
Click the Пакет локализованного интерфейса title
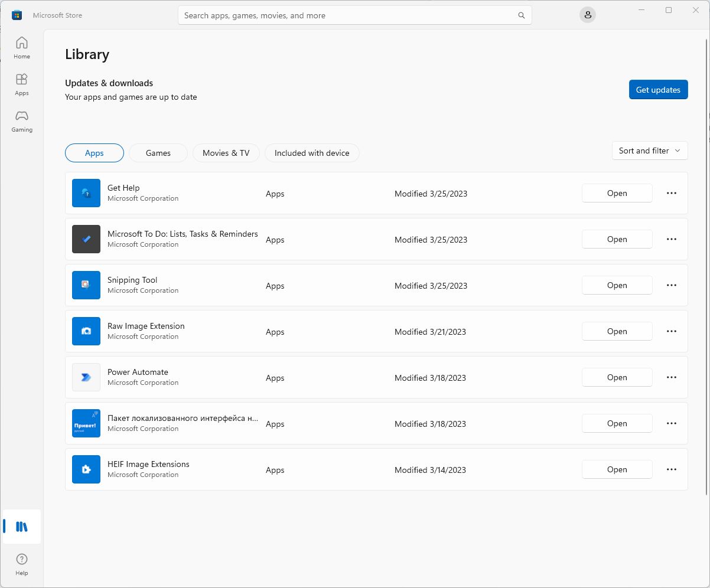coord(183,418)
